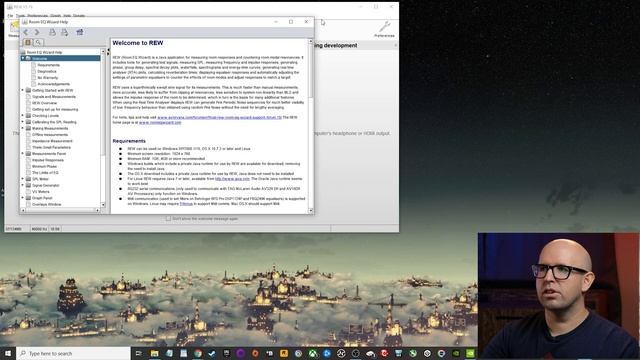
Task: Open the Windows Start menu
Action: [8, 353]
